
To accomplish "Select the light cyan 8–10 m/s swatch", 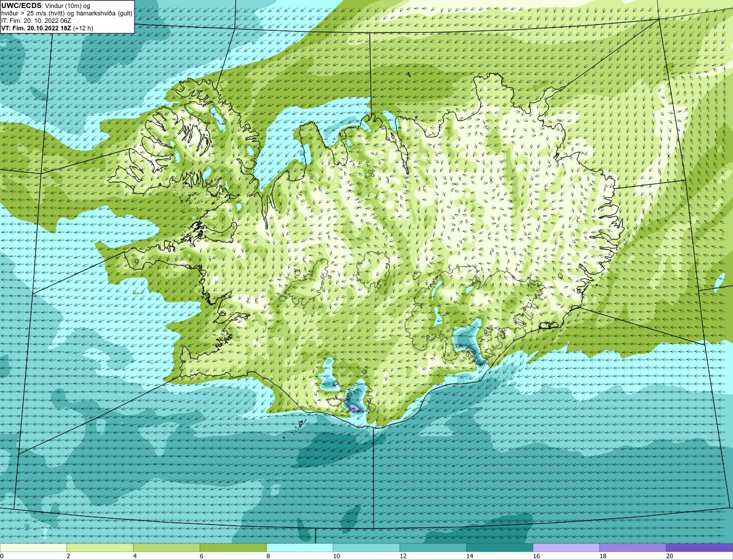I will click(300, 547).
